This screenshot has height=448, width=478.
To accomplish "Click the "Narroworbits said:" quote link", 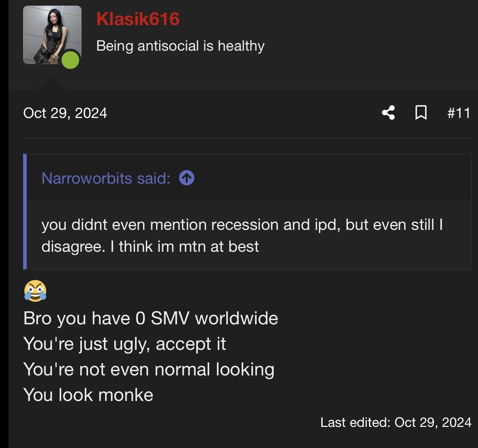I will coord(106,178).
